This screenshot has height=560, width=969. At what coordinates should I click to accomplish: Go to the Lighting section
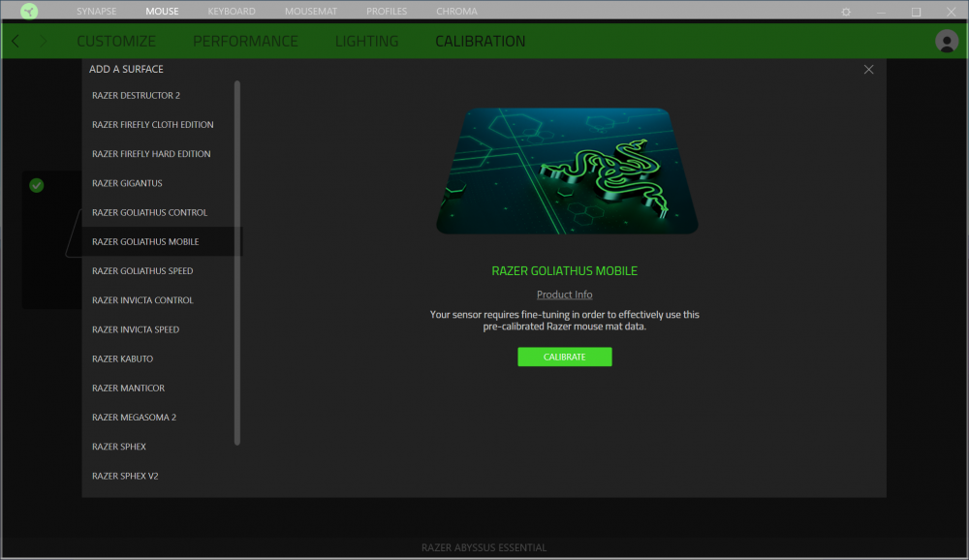tap(366, 42)
